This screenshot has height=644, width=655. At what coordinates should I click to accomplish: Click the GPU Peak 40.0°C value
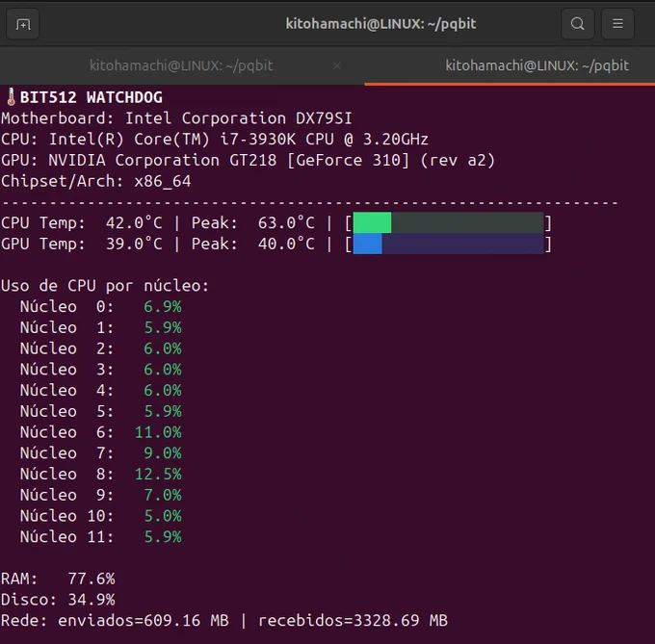coord(286,244)
